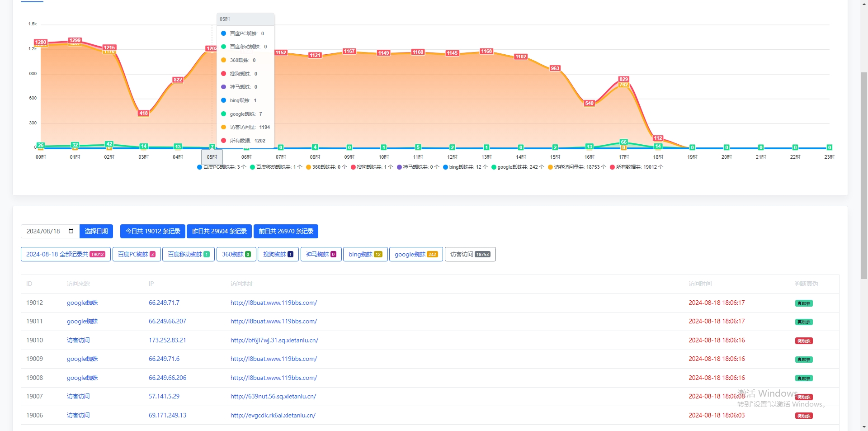Screen dimensions: 868x431
Task: Filter by 360蜘蛛 tab
Action: 236,254
